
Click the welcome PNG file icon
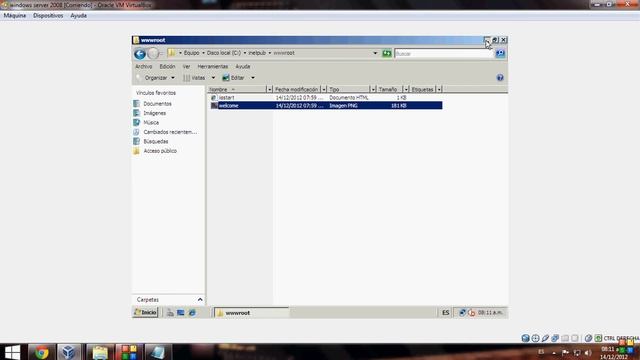pos(214,105)
